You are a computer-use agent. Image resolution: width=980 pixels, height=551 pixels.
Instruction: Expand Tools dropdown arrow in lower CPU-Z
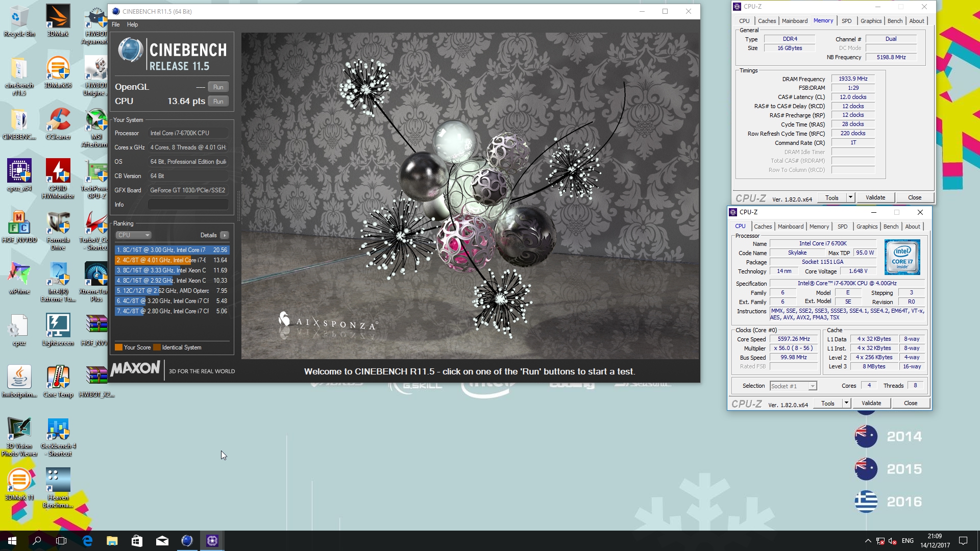(x=846, y=404)
